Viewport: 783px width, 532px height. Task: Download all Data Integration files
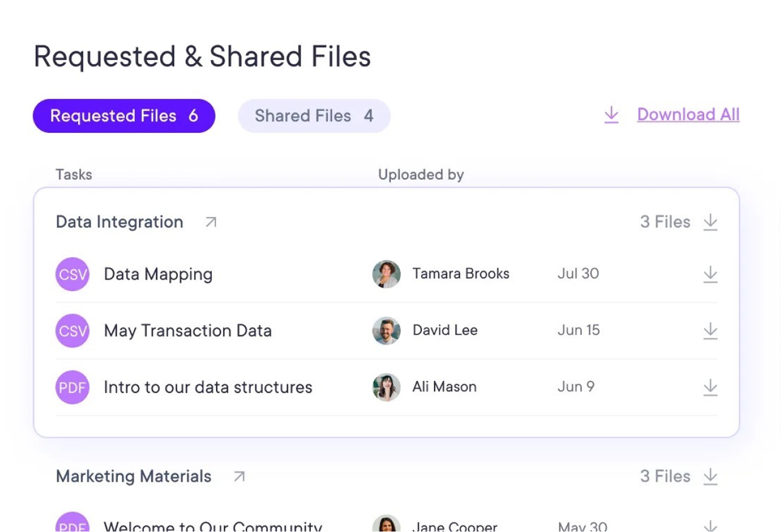(x=710, y=222)
